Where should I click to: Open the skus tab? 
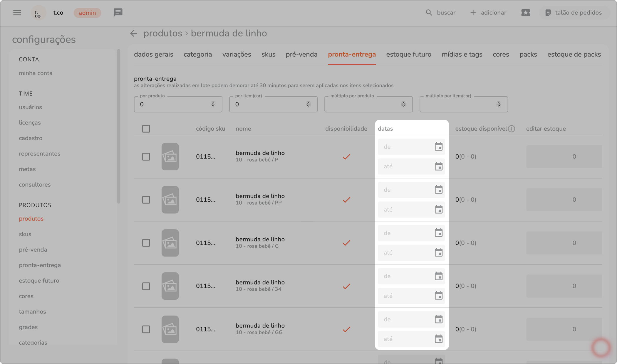point(268,54)
